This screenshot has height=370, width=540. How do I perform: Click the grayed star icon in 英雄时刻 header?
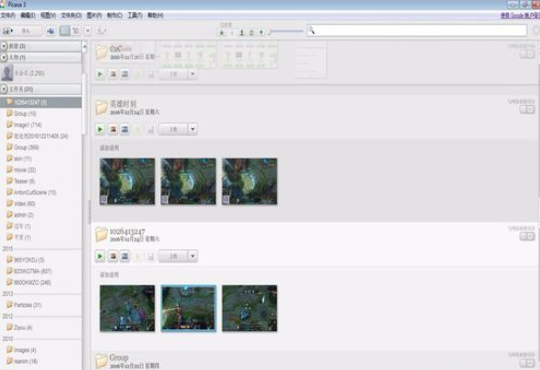138,129
